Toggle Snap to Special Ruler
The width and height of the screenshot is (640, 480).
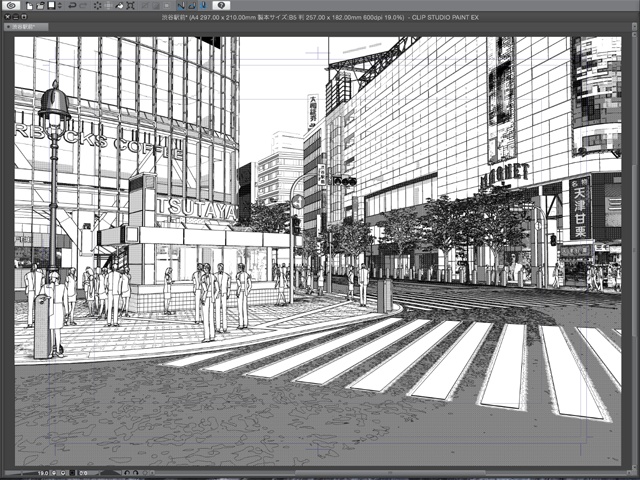[192, 5]
